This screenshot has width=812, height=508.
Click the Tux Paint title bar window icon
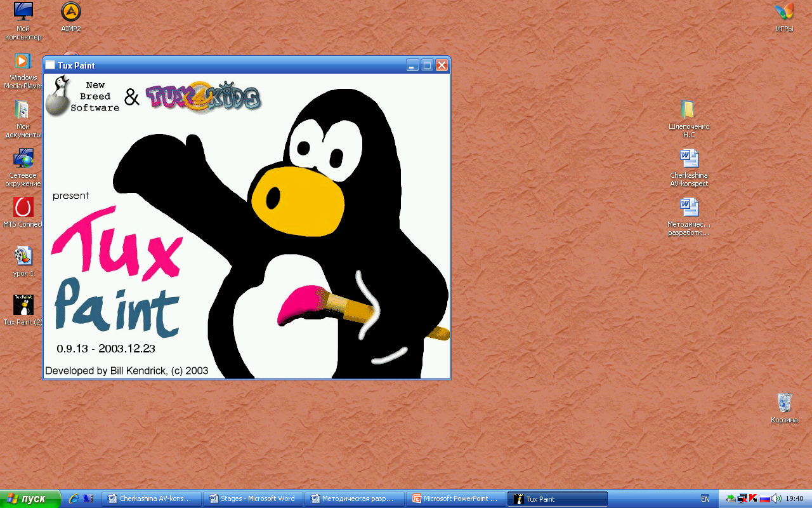coord(50,65)
